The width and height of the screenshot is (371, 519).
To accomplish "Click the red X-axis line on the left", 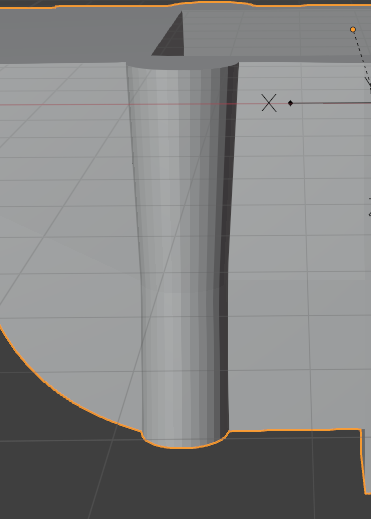I will (x=63, y=105).
